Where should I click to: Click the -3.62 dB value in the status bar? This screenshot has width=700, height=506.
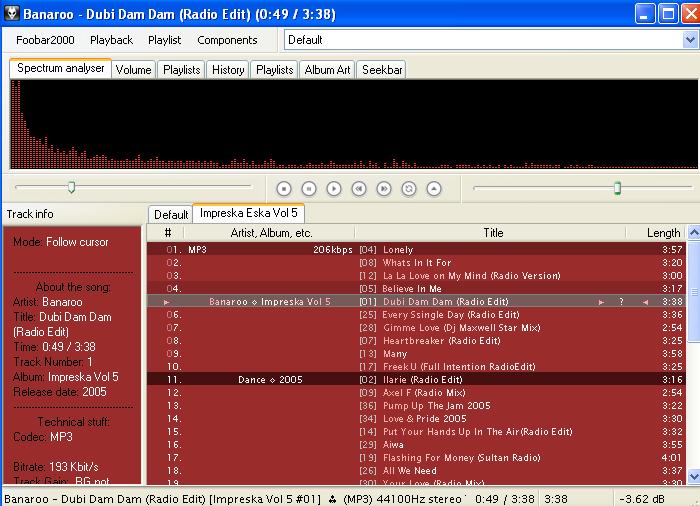pos(642,499)
